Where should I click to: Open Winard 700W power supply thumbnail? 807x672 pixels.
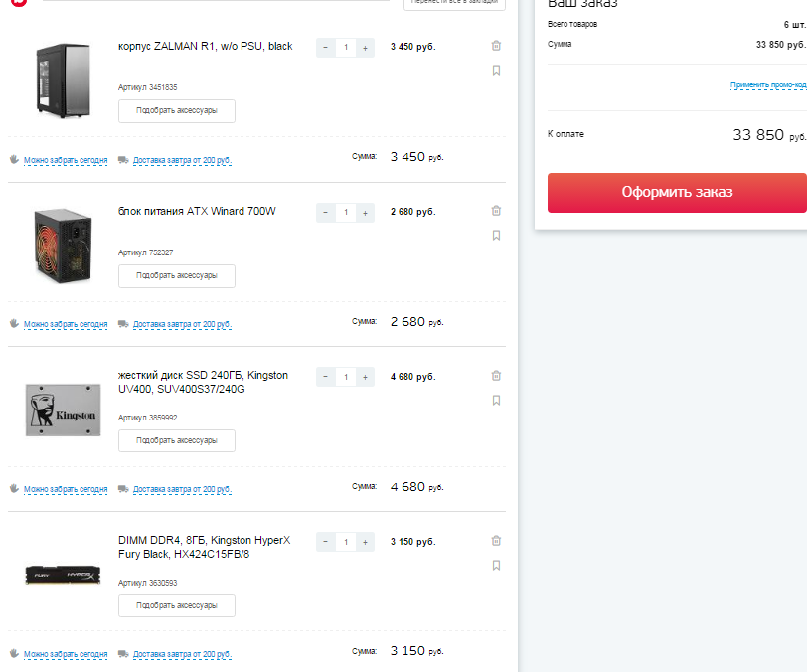[63, 246]
